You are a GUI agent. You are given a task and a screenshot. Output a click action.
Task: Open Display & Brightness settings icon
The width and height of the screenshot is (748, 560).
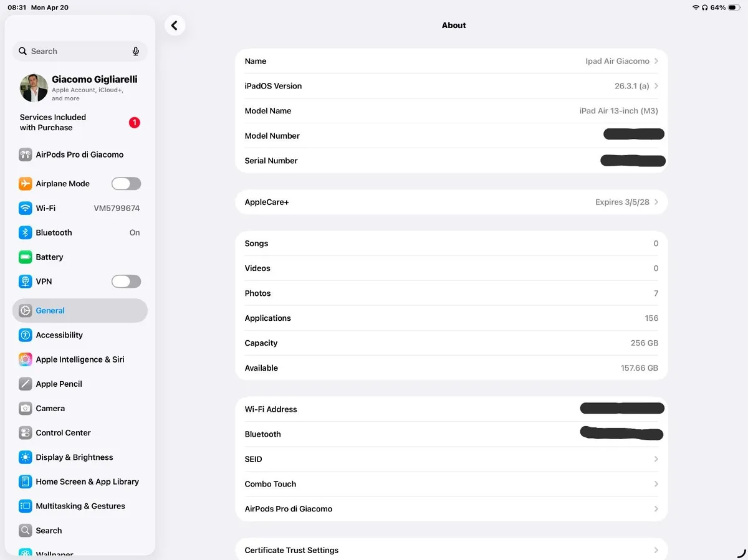[x=25, y=457]
